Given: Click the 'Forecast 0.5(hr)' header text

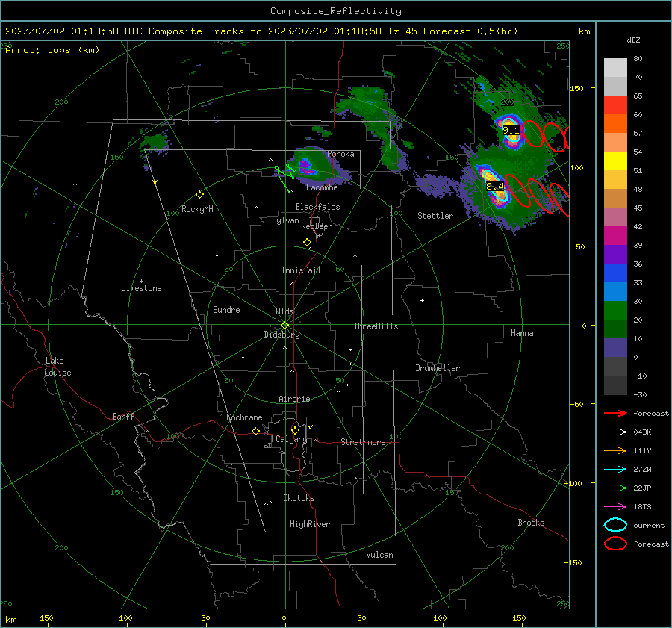Looking at the screenshot, I should tap(470, 31).
